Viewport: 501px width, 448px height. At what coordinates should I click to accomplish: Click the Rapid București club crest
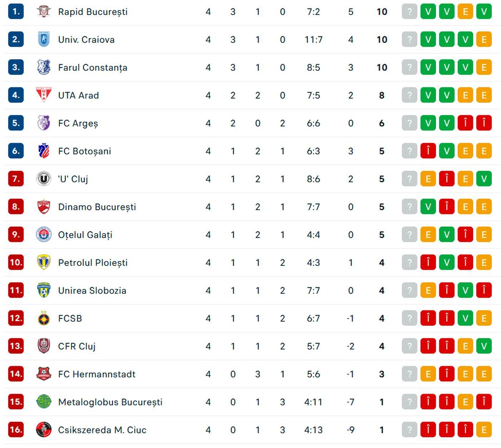coord(44,12)
